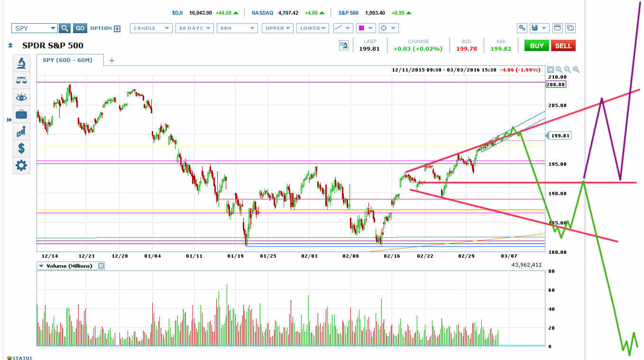Screen dimensions: 644x360
Task: Click the CHANGE value +0.03 (+0.02%)
Action: (x=418, y=49)
